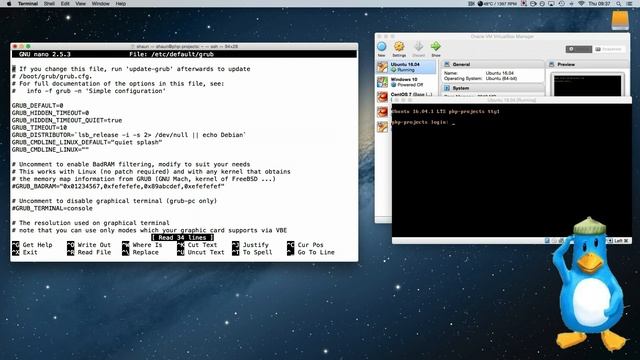Collapse the Preview section header
Viewport: 640px width, 360px height.
pos(587,64)
